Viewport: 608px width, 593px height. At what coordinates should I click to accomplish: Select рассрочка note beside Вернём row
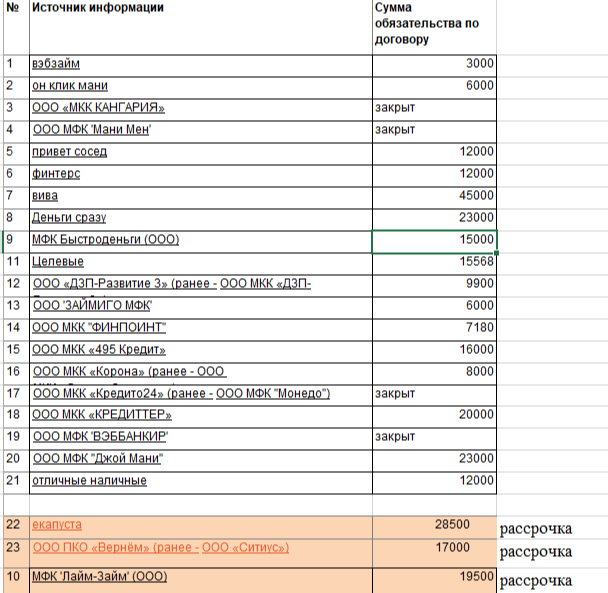click(535, 552)
